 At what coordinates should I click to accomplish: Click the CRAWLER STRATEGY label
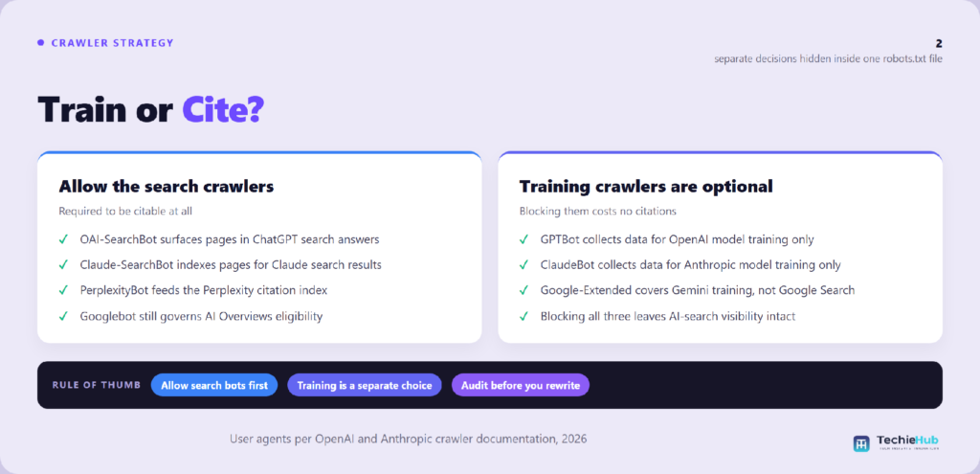coord(113,43)
